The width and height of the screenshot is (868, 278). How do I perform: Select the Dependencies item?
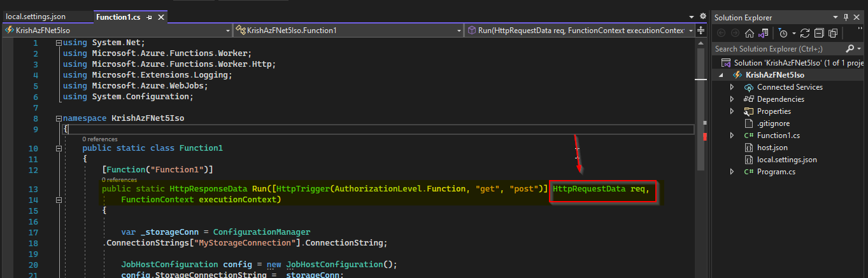(781, 99)
